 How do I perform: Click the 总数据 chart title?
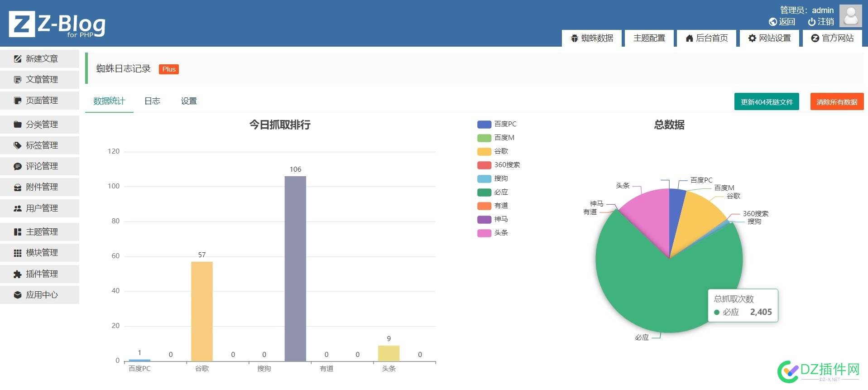(669, 125)
